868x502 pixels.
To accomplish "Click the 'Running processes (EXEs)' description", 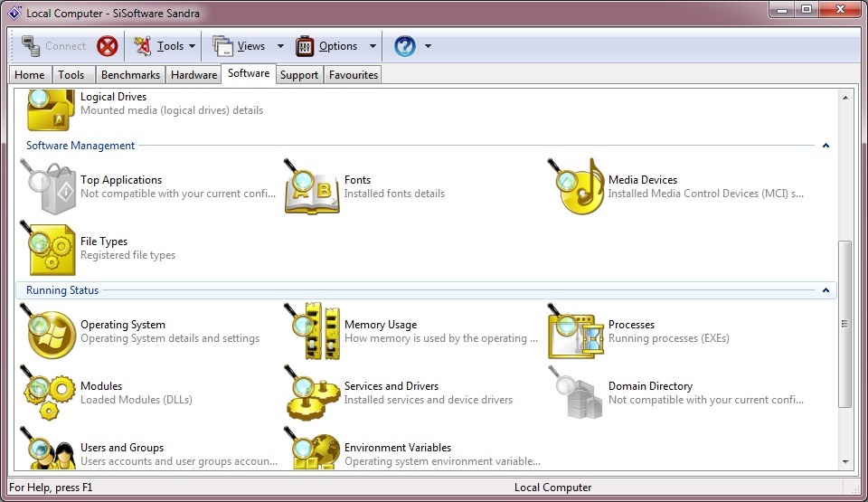I will [669, 338].
